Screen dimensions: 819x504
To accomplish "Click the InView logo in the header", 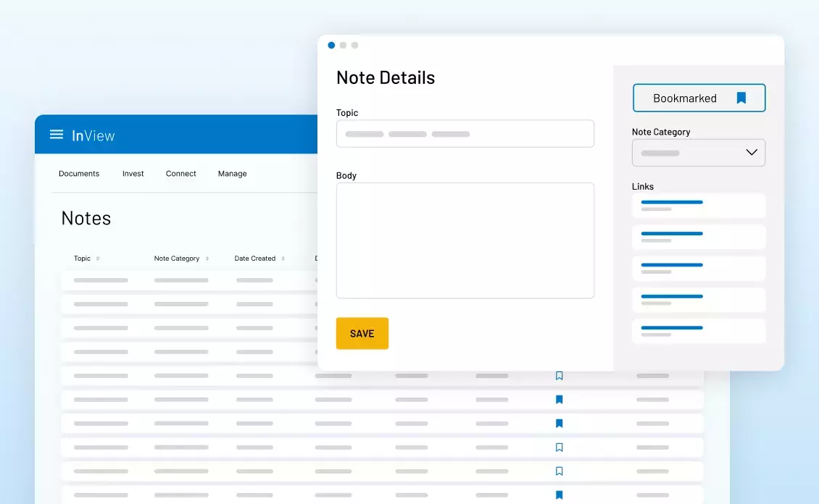I will point(93,135).
